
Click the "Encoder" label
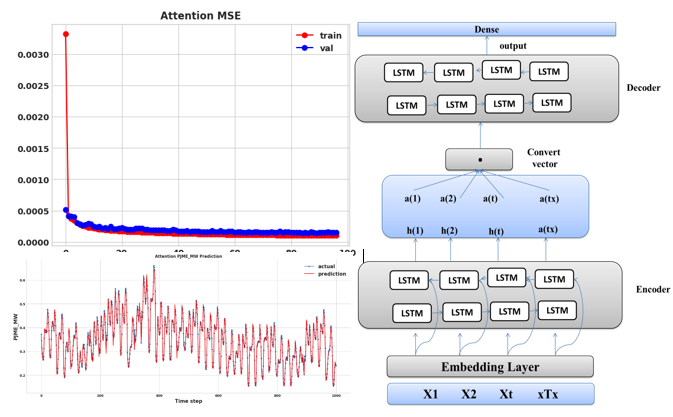653,290
